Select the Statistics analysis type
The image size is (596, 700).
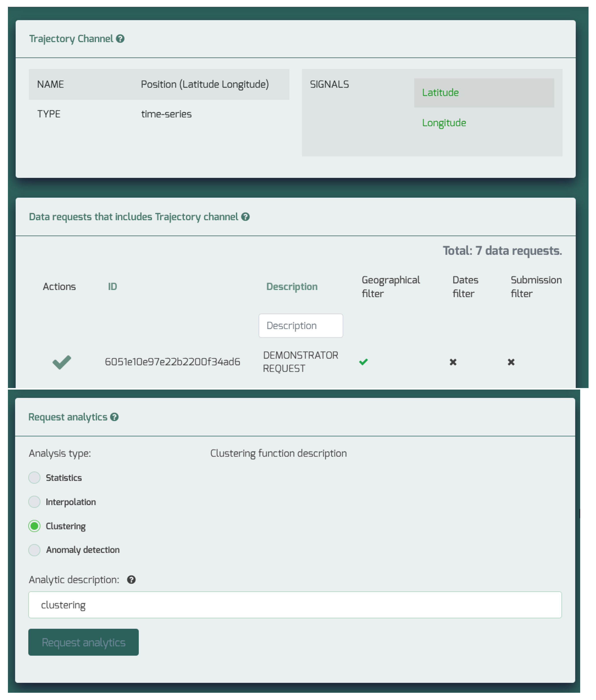click(35, 478)
